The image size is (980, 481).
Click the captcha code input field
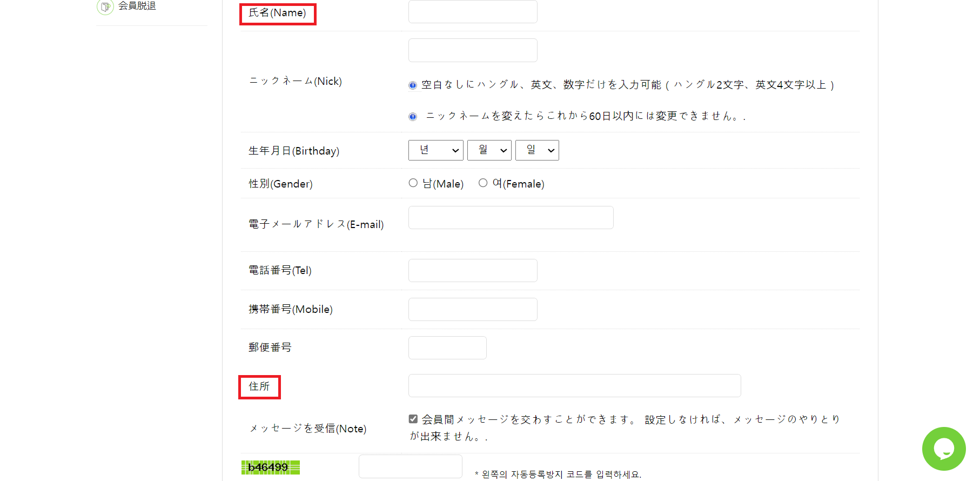(x=411, y=466)
